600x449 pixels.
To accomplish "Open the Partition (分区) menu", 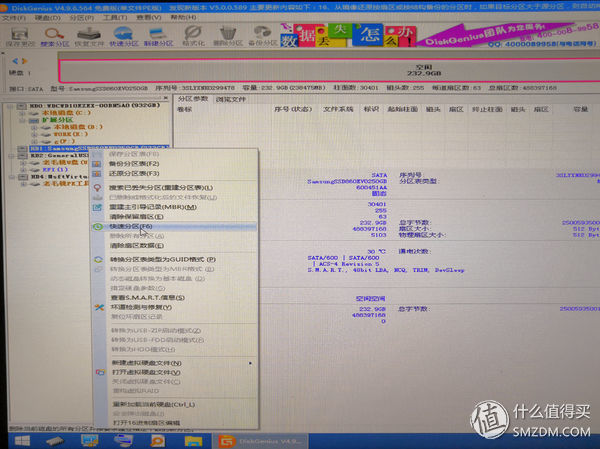I will (82, 18).
